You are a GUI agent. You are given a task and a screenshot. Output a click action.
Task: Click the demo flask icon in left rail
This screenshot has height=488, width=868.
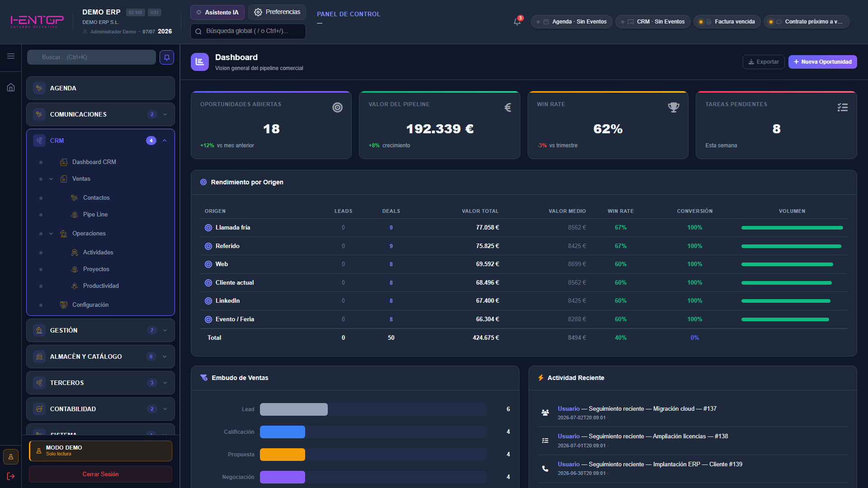tap(11, 457)
